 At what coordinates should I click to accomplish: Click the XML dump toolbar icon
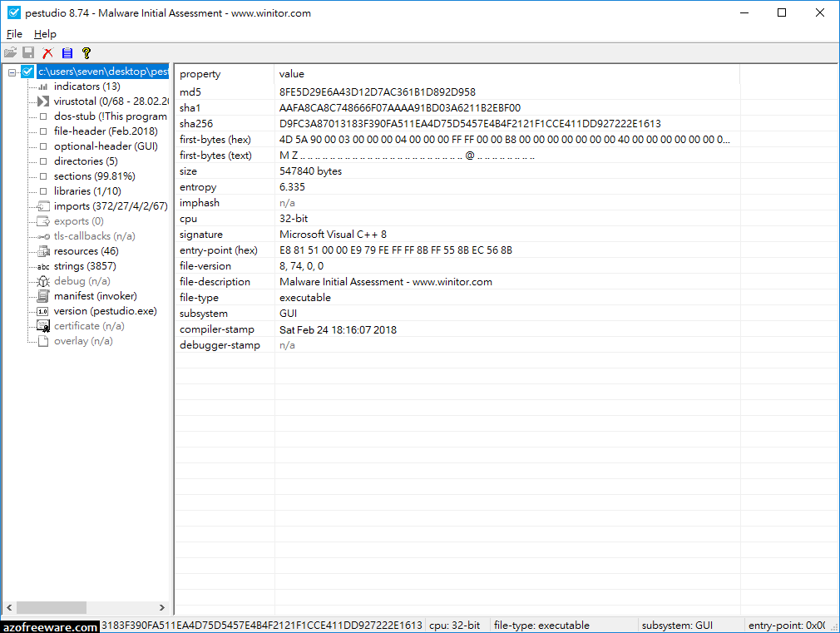coord(67,52)
